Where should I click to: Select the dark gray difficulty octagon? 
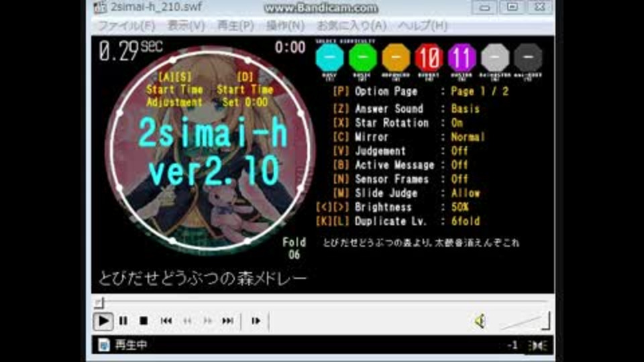point(528,58)
